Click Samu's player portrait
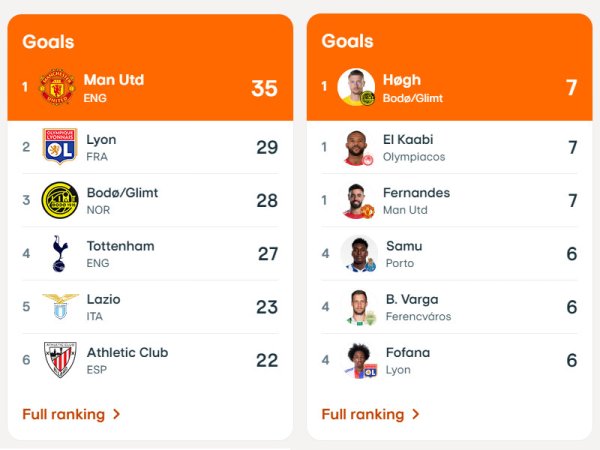 [359, 253]
